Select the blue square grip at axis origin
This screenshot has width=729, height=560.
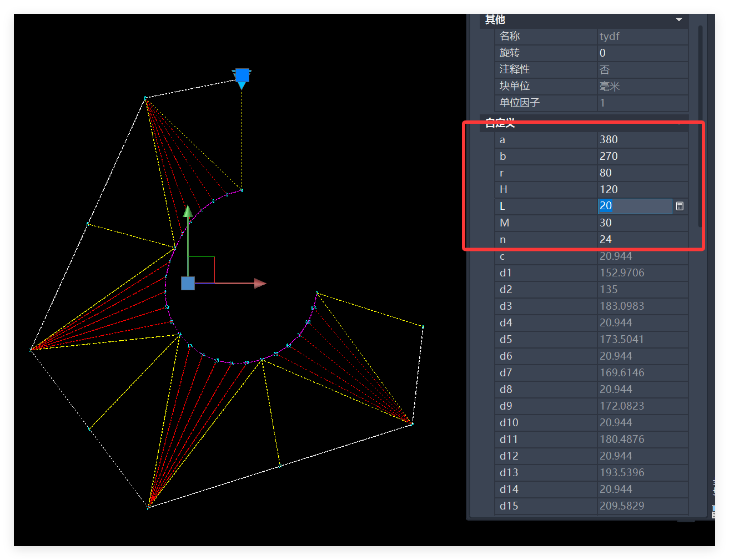coord(188,283)
